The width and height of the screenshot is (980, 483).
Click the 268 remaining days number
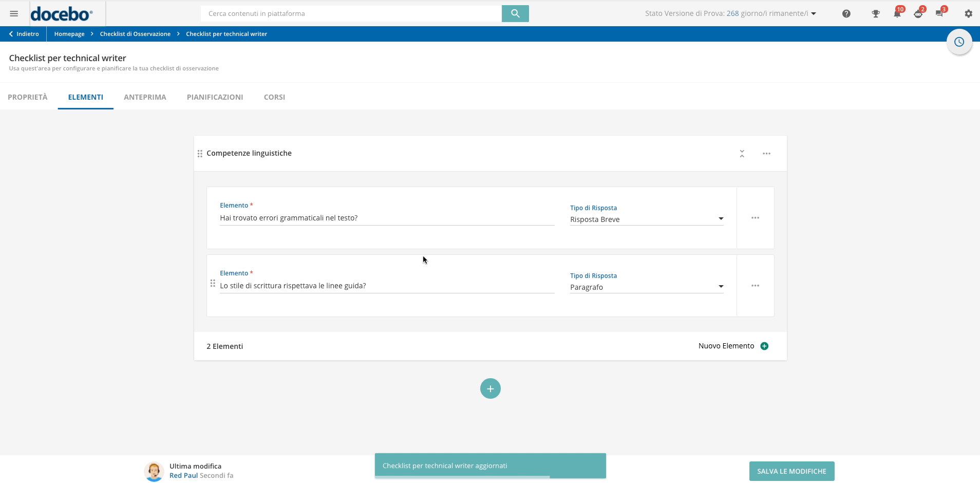(732, 13)
